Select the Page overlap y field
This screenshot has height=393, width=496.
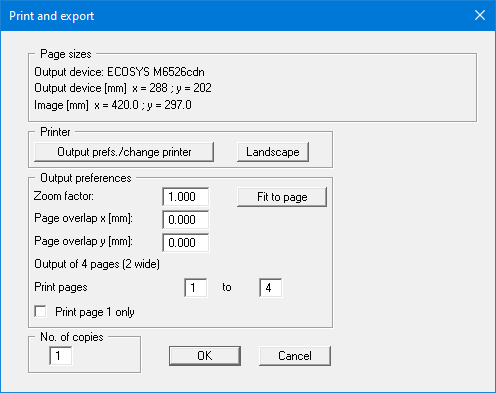[186, 243]
